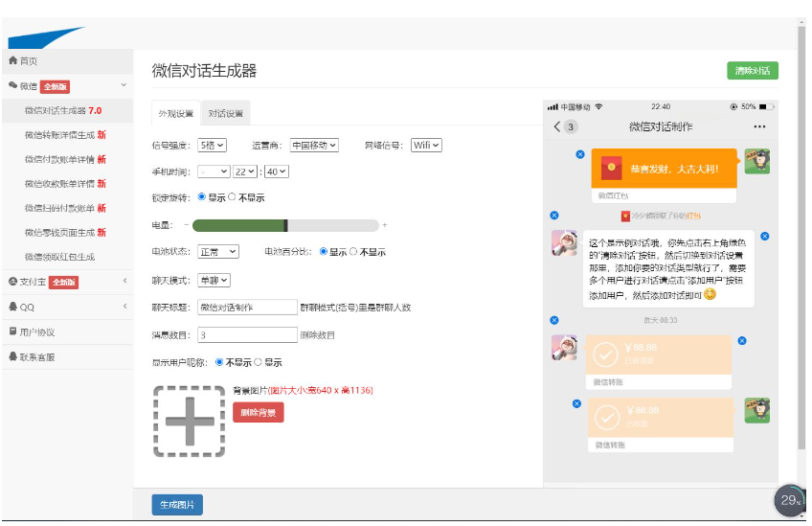Switch to the 外观设置 tab
Screen dimensions: 812x526
tap(176, 113)
